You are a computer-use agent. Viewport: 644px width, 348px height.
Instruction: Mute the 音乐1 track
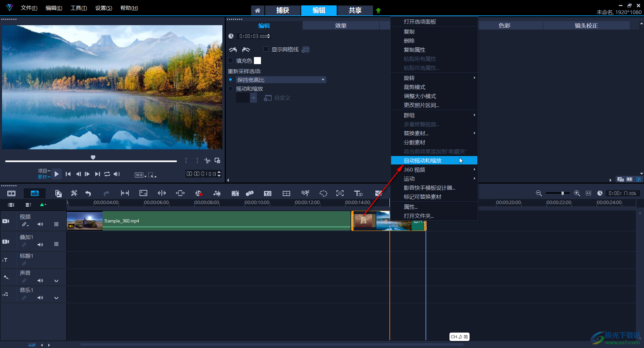tap(40, 298)
